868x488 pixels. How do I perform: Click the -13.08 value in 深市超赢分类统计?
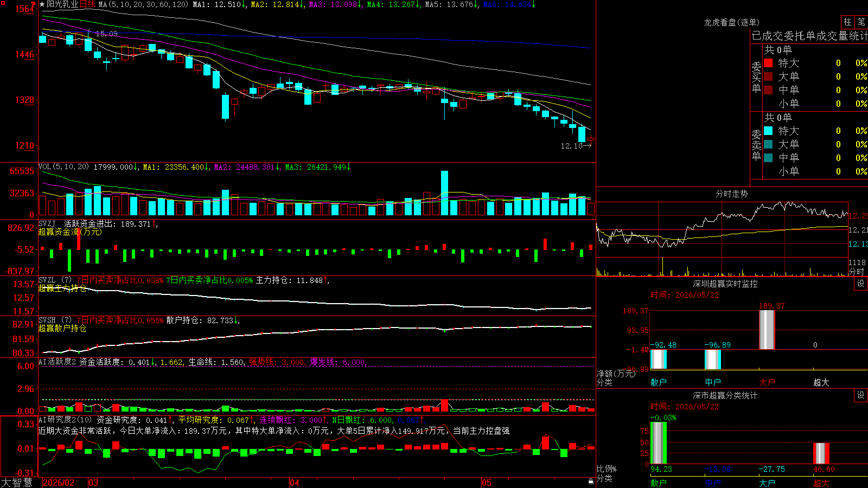(717, 469)
